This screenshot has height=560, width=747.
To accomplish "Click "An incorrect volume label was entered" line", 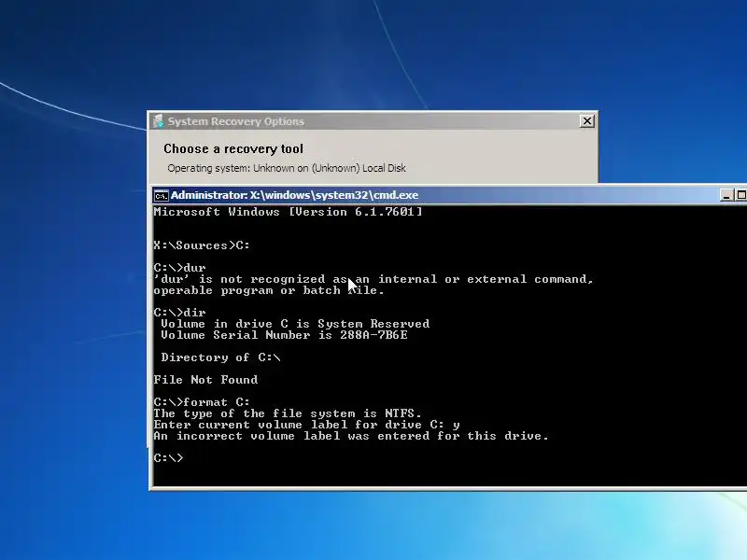I will point(351,436).
